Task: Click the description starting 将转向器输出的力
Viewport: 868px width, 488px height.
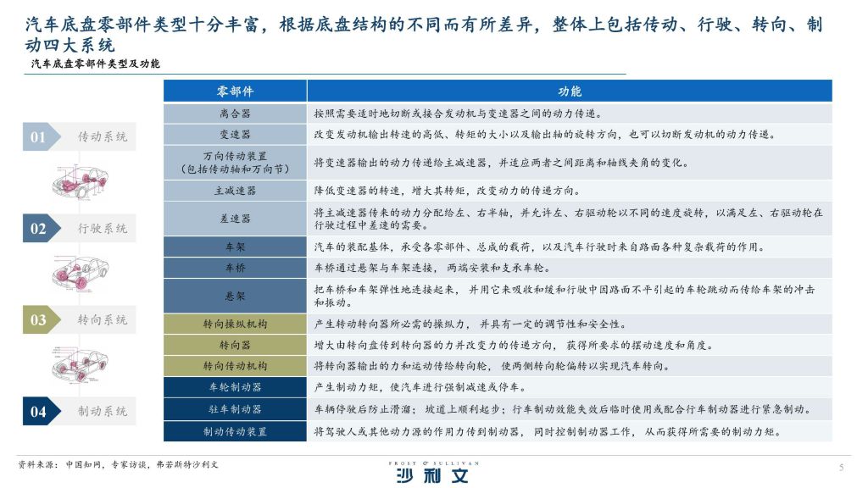Action: (x=492, y=366)
